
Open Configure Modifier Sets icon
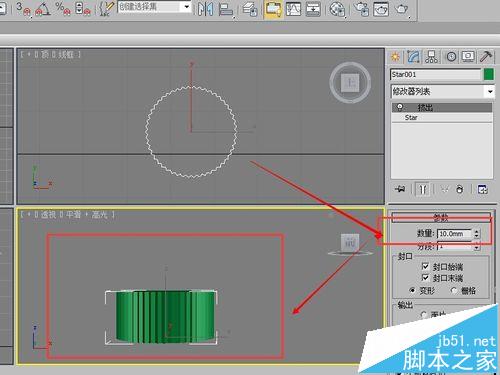pos(483,189)
